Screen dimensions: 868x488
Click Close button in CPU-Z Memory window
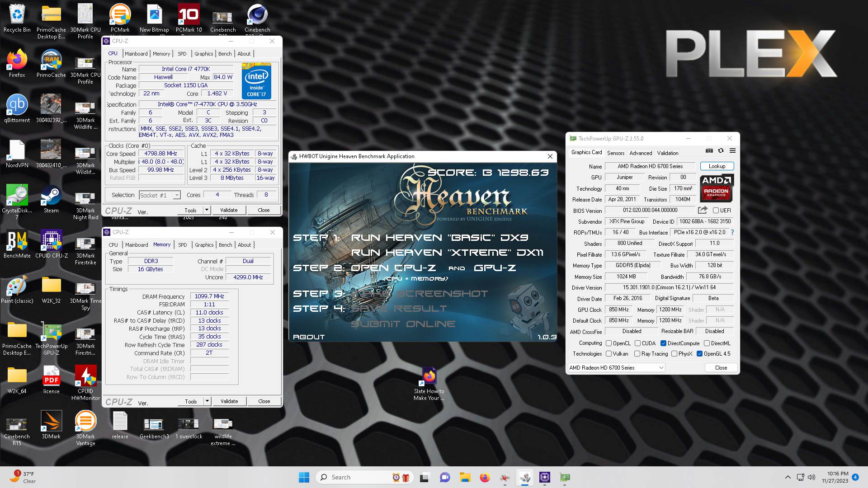[264, 401]
